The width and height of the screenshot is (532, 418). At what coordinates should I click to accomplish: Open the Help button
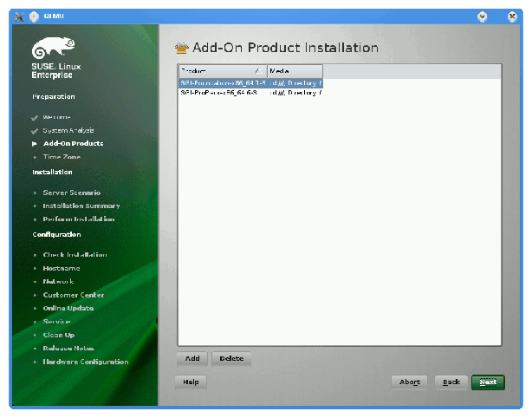pyautogui.click(x=191, y=382)
